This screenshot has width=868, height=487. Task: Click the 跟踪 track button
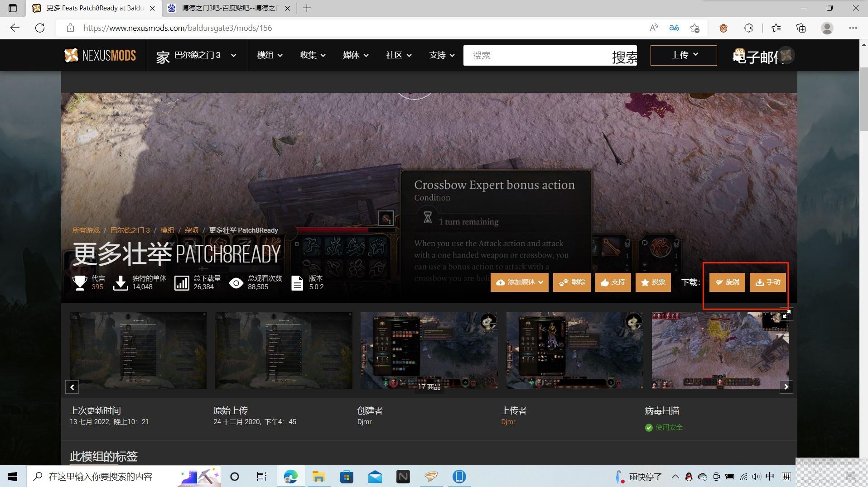tap(572, 282)
